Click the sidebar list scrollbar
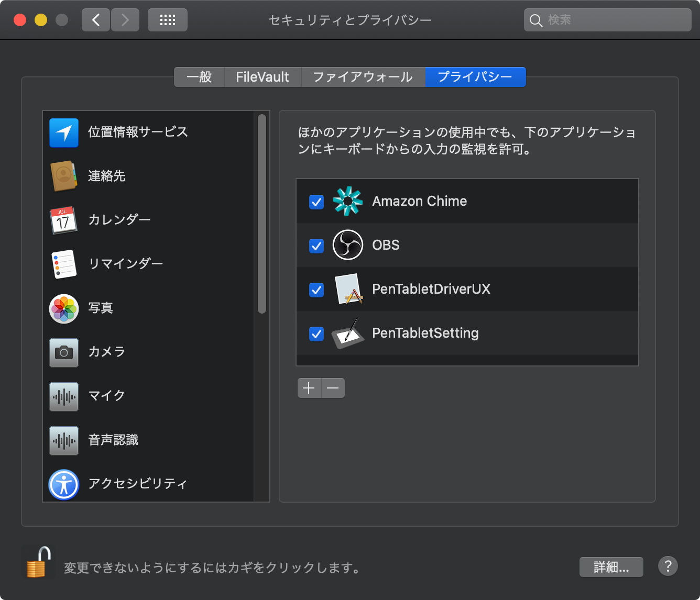Image resolution: width=700 pixels, height=600 pixels. point(262,214)
